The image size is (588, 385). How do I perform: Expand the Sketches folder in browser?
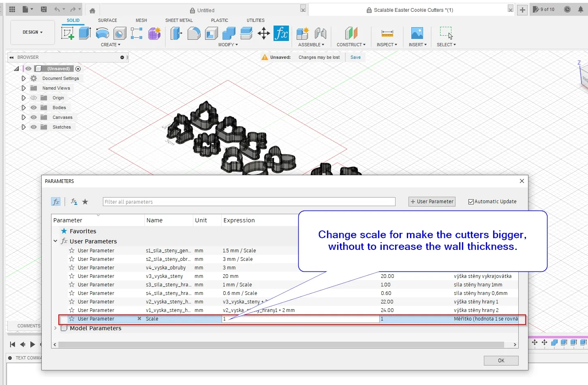(x=24, y=127)
